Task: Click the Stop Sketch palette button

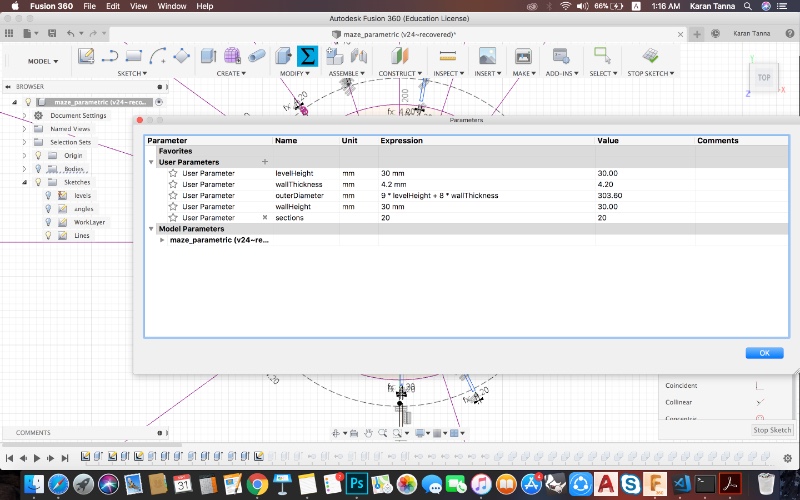Action: tap(772, 430)
